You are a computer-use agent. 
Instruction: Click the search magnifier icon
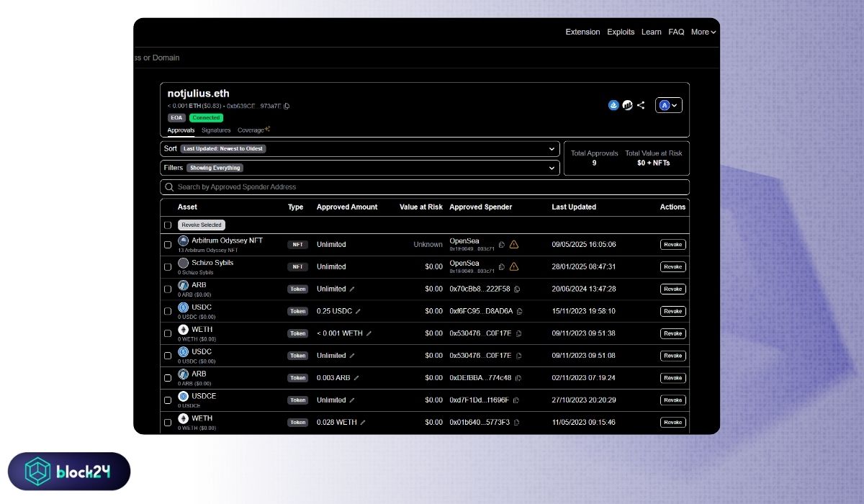click(x=169, y=187)
